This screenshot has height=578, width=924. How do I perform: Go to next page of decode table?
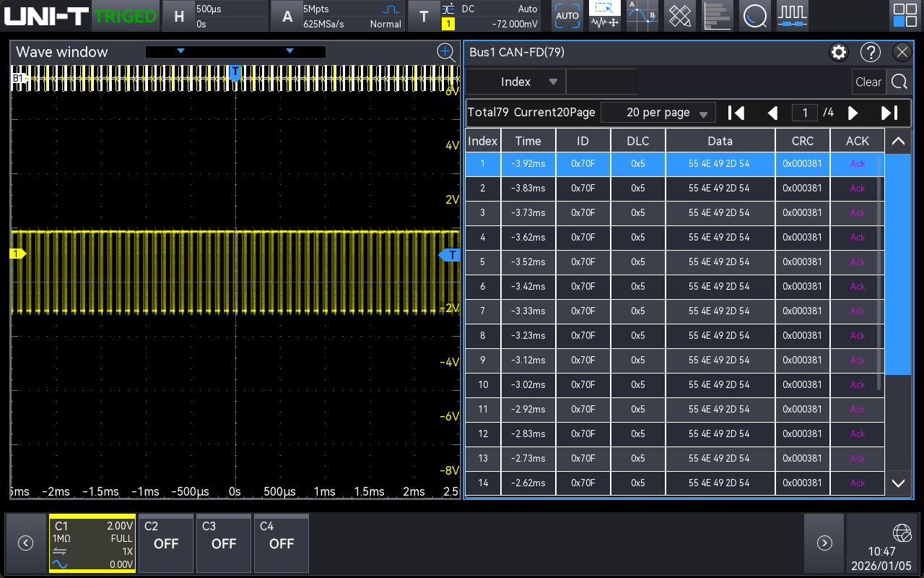[x=853, y=113]
